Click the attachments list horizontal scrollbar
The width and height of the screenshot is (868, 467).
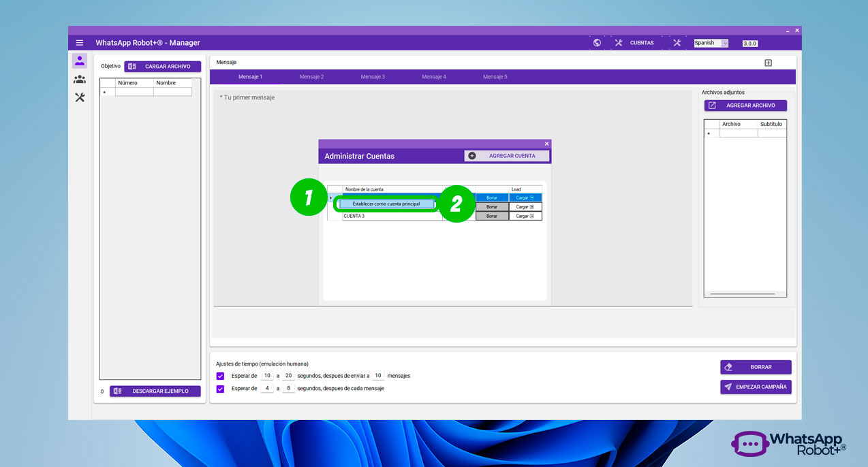(x=743, y=294)
